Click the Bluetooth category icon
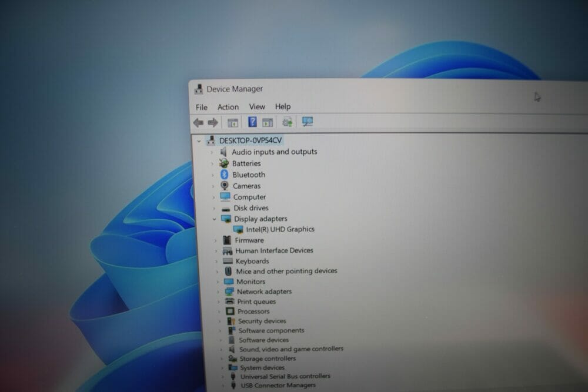The height and width of the screenshot is (392, 588). tap(224, 175)
